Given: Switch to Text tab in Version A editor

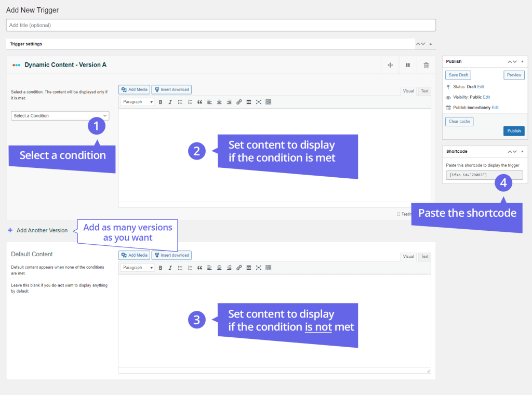Looking at the screenshot, I should click(x=424, y=91).
